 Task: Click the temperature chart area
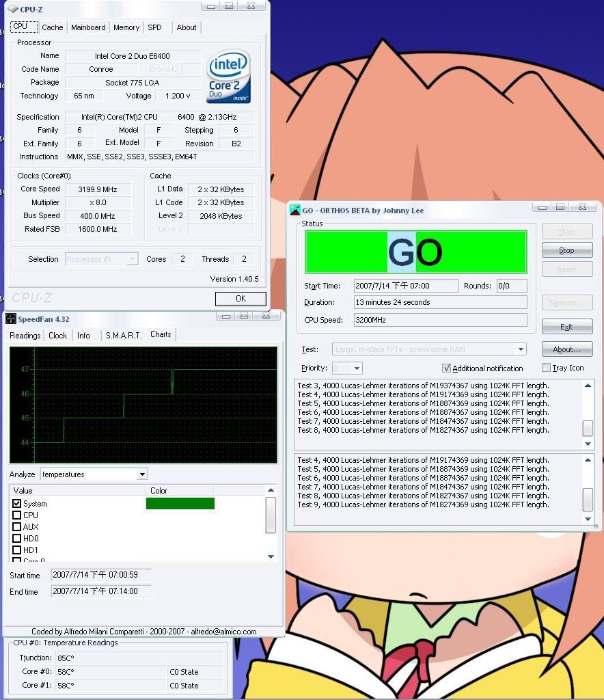(x=143, y=405)
